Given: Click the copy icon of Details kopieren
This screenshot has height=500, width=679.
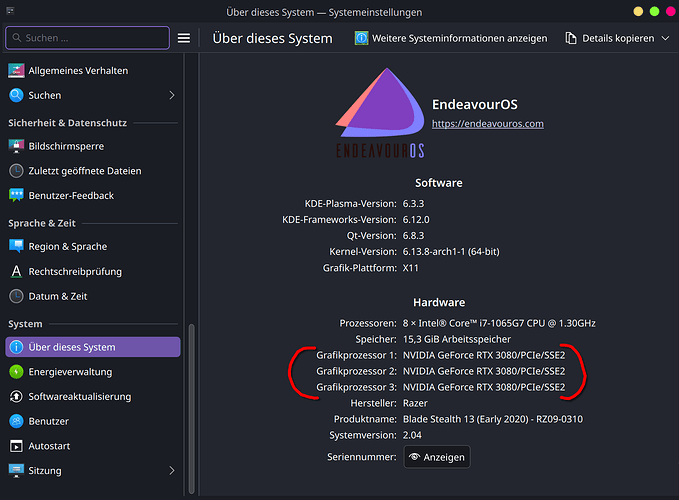Looking at the screenshot, I should click(x=571, y=38).
